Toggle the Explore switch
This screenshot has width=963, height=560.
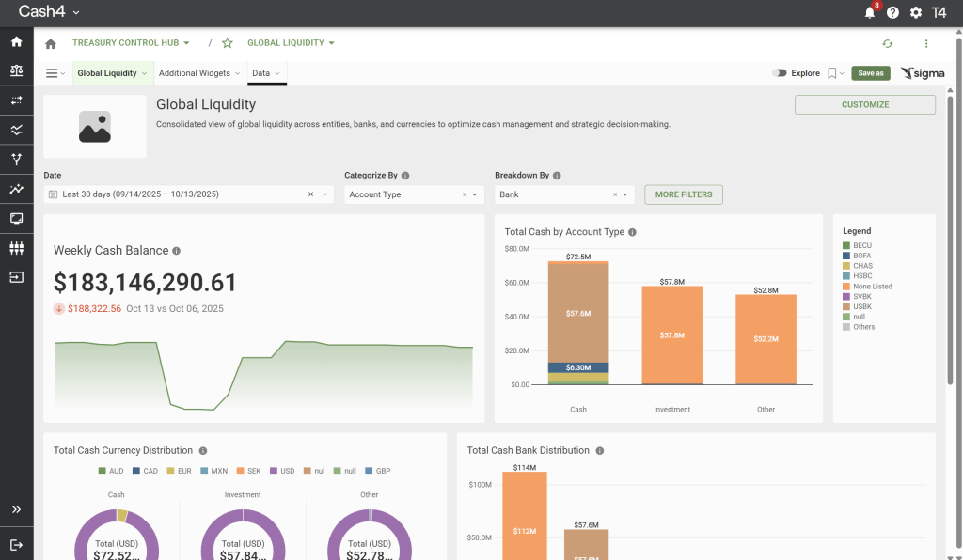click(780, 72)
